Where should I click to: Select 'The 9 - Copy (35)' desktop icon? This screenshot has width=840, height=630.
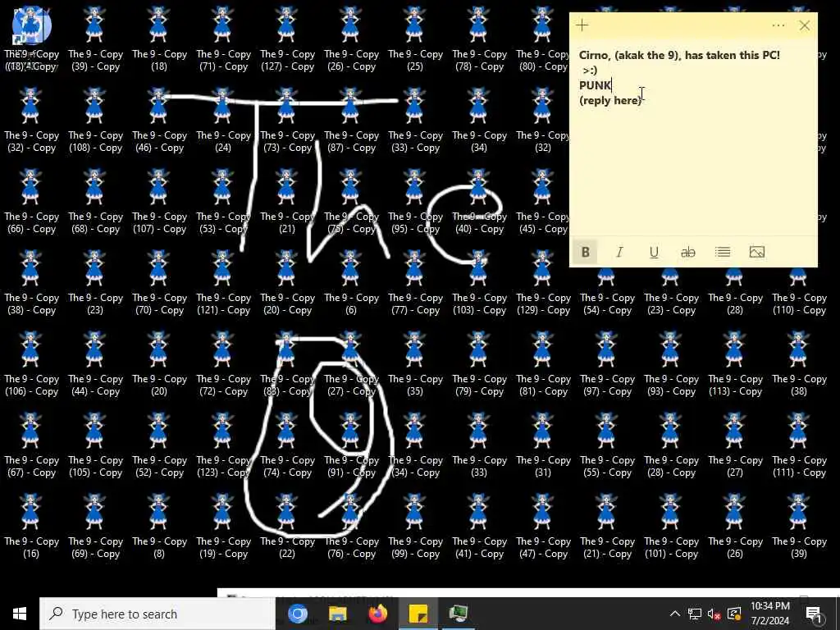[415, 363]
